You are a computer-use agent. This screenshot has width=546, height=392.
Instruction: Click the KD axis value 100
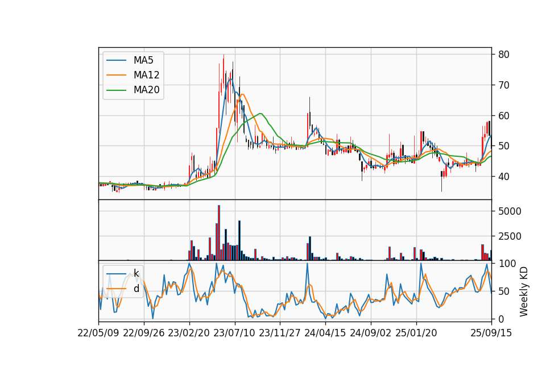coord(507,263)
